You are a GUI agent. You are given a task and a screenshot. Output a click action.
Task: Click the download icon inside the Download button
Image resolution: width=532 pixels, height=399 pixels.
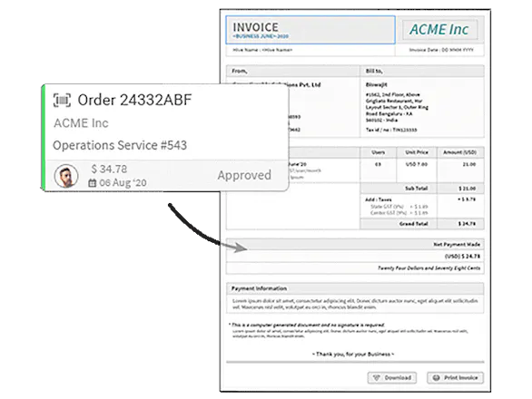point(376,377)
